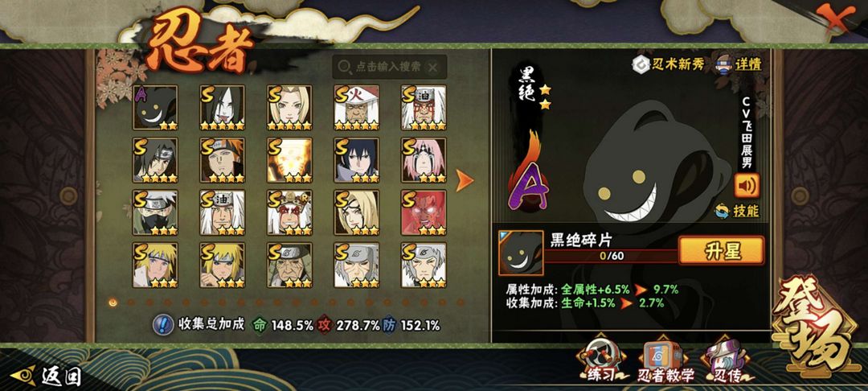Go to next ninja page arrow
Image resolution: width=868 pixels, height=391 pixels.
(465, 180)
